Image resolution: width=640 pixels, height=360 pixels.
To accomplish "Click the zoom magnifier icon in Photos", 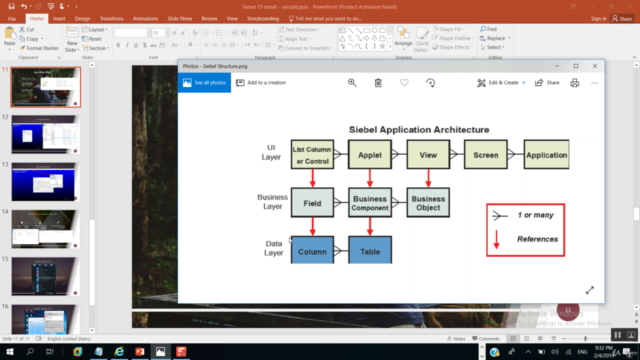I will click(x=352, y=83).
